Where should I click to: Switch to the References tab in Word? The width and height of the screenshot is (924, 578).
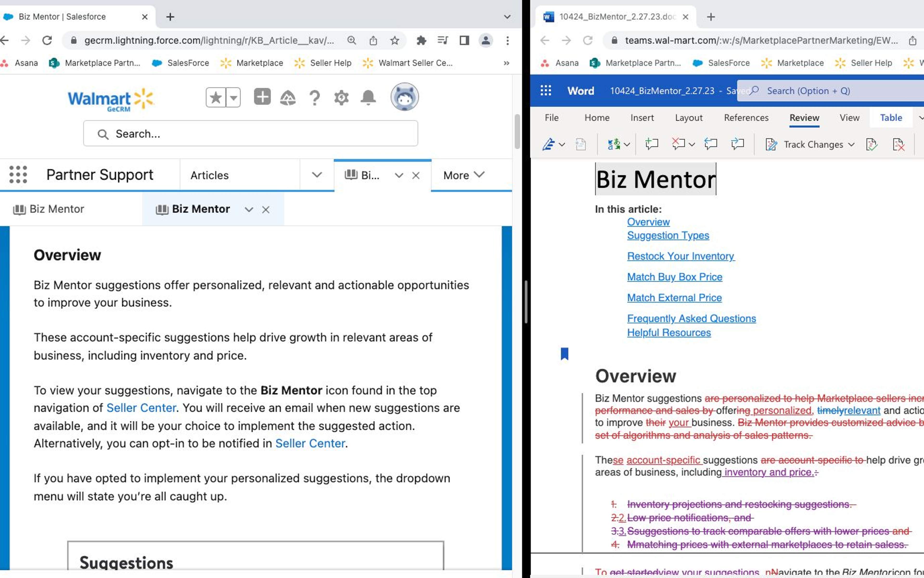[x=746, y=118]
